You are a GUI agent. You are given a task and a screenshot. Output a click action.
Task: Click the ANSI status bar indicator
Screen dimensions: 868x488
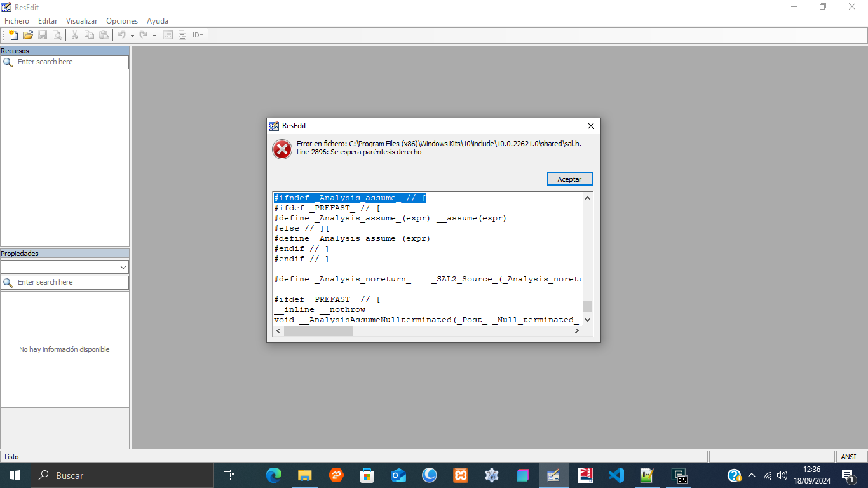click(x=849, y=457)
